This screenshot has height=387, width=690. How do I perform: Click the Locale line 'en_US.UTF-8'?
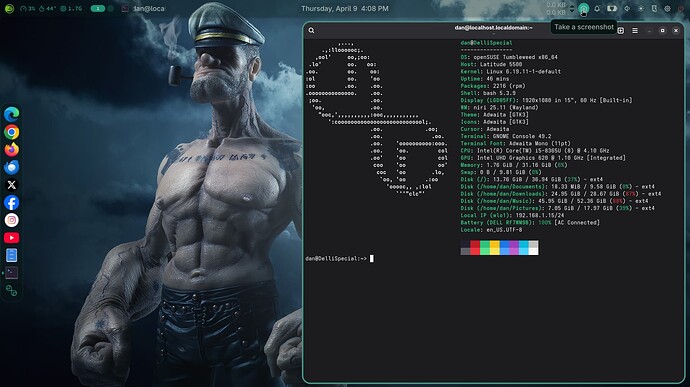click(491, 230)
